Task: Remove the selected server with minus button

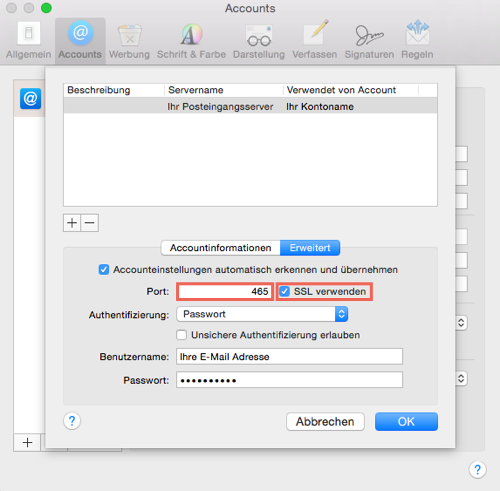Action: pos(90,223)
